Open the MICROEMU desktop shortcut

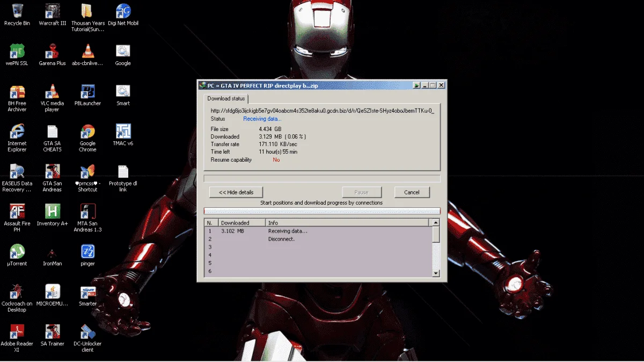pos(53,295)
